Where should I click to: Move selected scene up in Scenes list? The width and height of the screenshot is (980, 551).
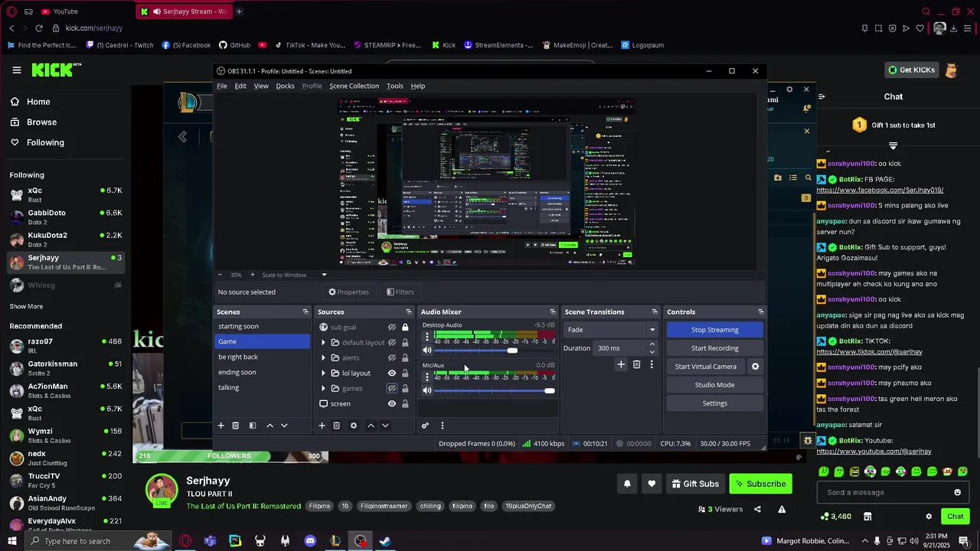click(x=269, y=425)
